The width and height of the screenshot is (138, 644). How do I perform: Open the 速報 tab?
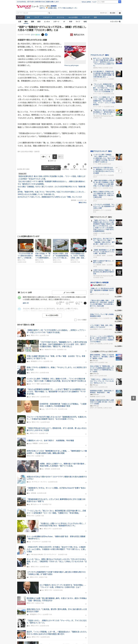pos(28,17)
